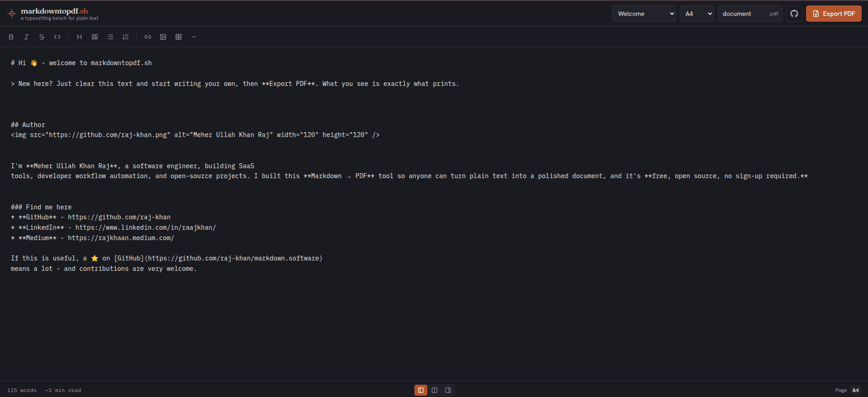Insert a numbered list

(x=125, y=37)
